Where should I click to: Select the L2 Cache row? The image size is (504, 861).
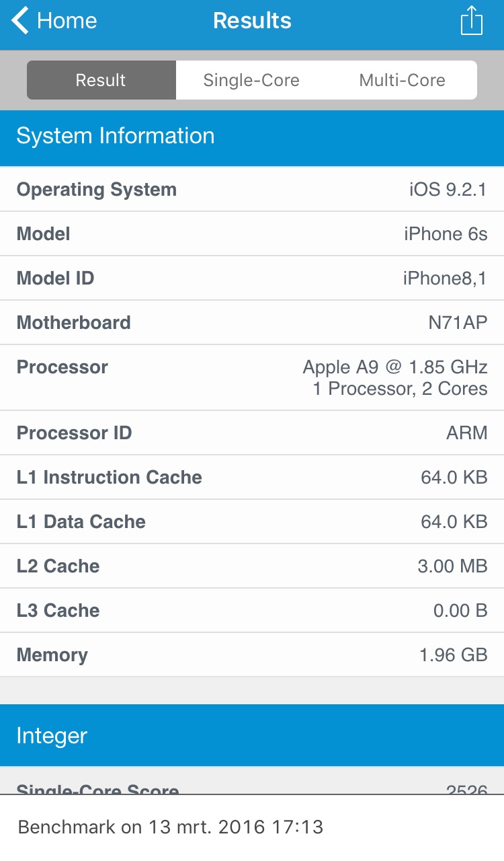tap(252, 566)
